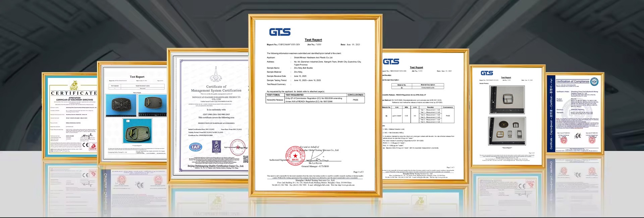Click the large 'CERTIFICATE' heading on the UDEM document
Screen dimensions: 644x218
74,93
